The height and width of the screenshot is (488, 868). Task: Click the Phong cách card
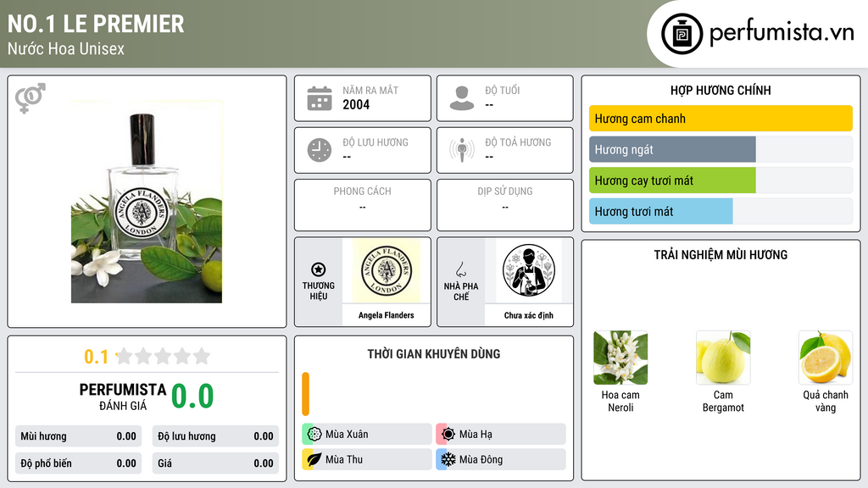pos(363,205)
